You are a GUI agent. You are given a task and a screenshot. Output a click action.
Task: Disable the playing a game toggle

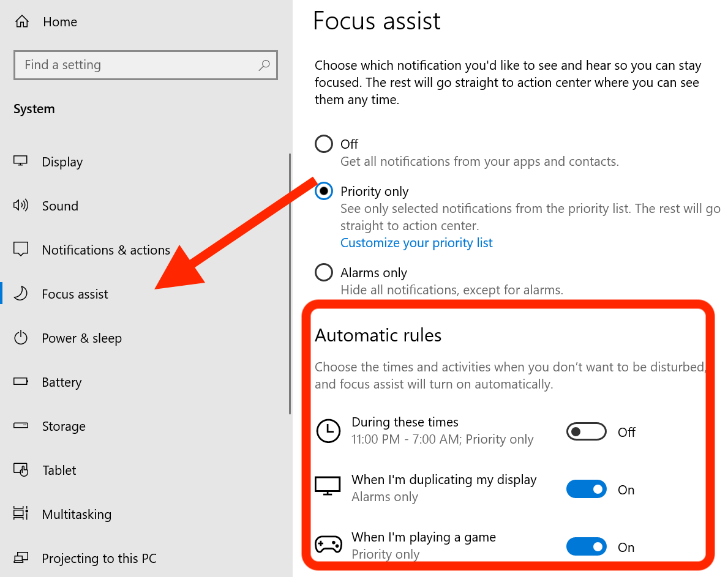click(x=586, y=547)
